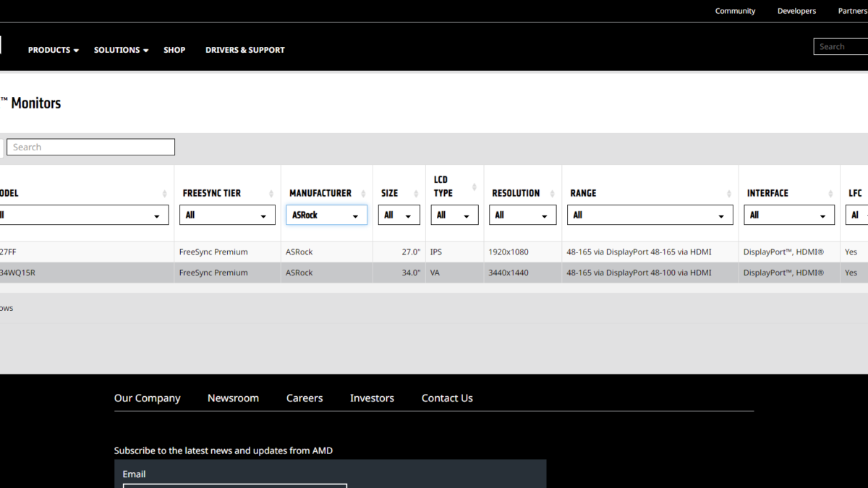Sort by Manufacturer column arrows
The image size is (868, 488).
[363, 194]
